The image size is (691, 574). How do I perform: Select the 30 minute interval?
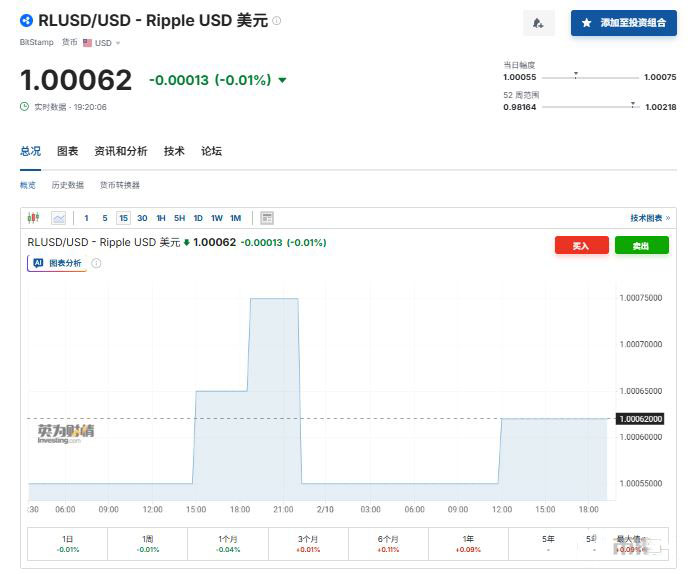[x=142, y=218]
